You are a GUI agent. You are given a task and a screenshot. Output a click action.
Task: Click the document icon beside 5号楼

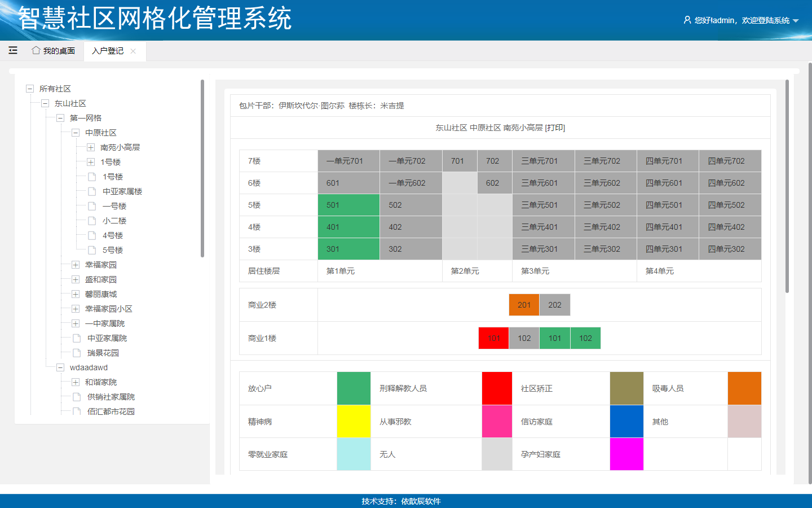tap(92, 250)
